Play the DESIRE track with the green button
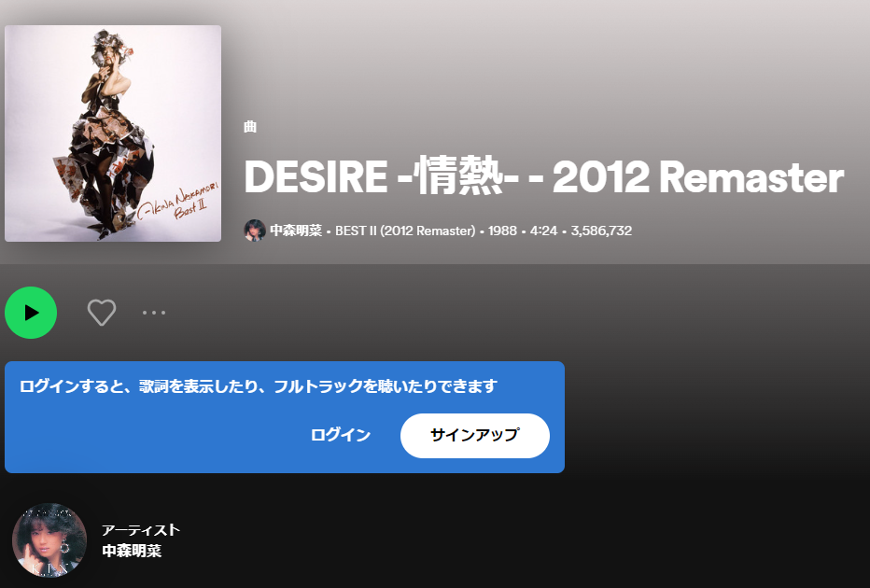Screen dimensions: 870x588 point(31,313)
